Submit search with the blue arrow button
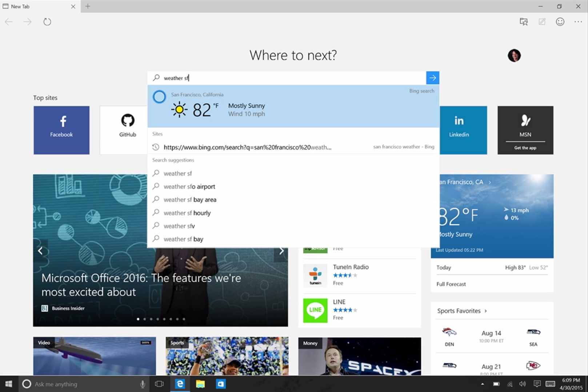The image size is (588, 392). click(433, 78)
